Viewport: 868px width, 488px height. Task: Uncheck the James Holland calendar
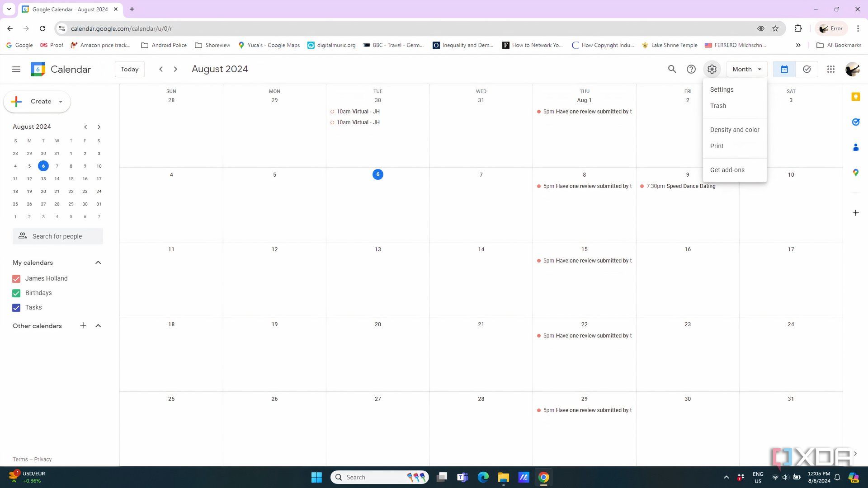click(x=16, y=279)
